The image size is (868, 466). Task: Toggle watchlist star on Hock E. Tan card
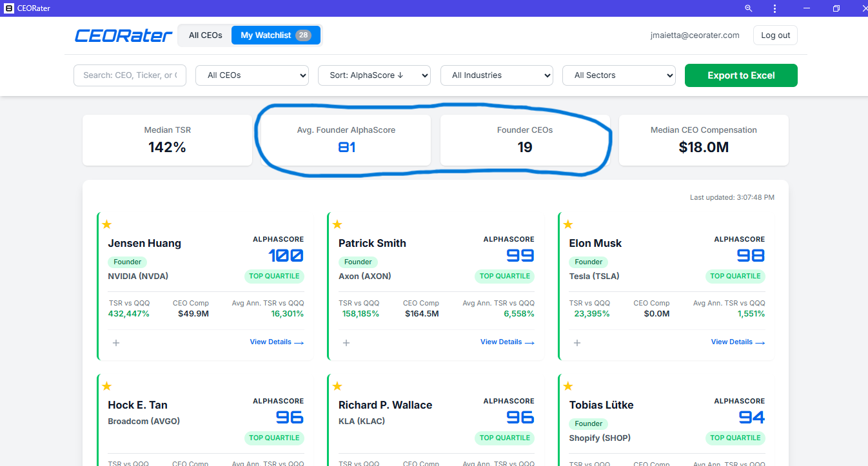tap(107, 386)
